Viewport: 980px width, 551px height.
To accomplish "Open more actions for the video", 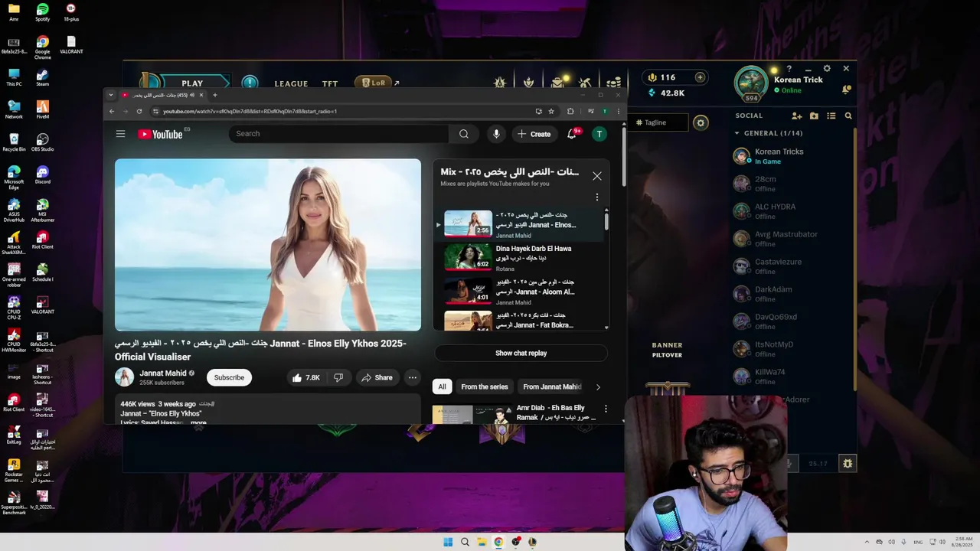I will [x=412, y=377].
